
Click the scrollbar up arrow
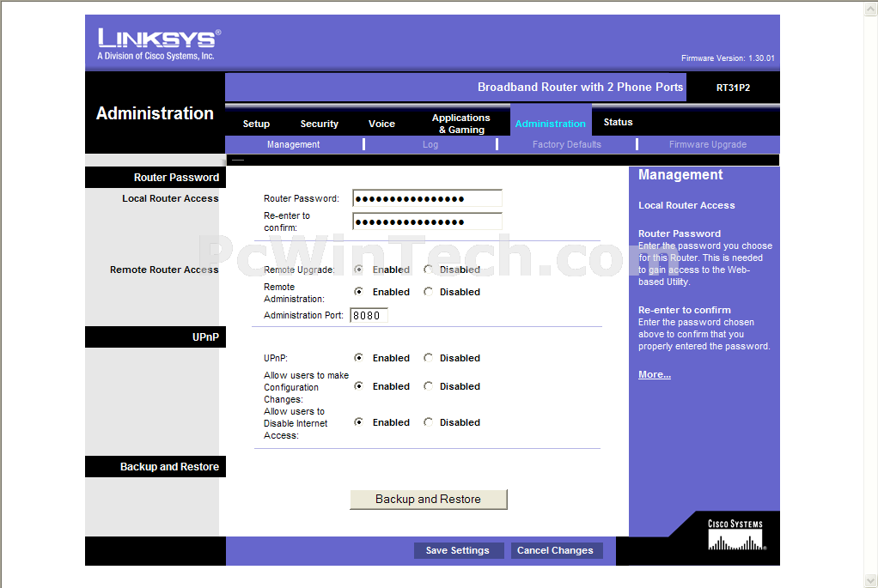coord(871,9)
